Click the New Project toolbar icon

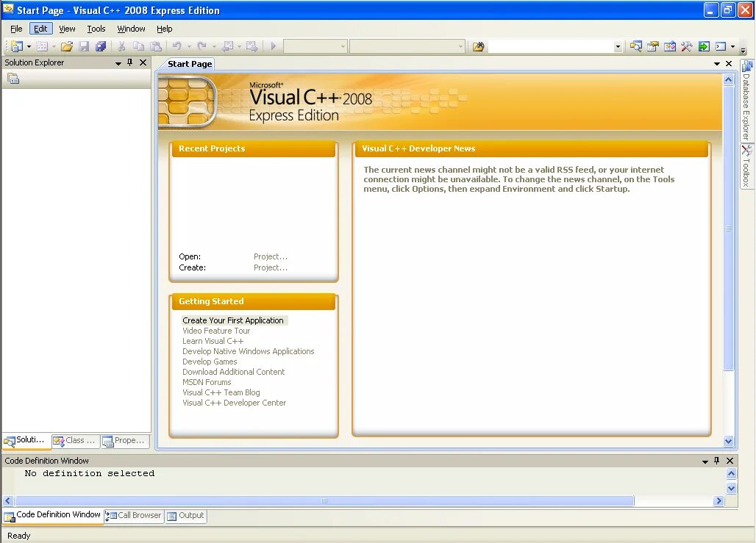pyautogui.click(x=17, y=46)
